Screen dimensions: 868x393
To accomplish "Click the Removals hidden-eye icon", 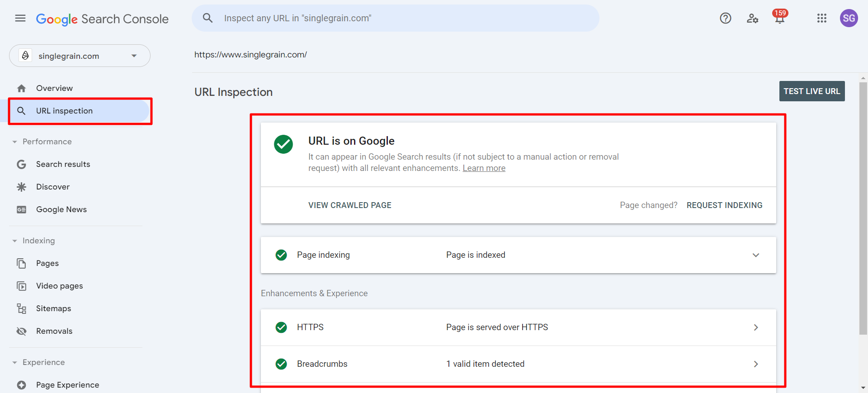I will pos(21,331).
